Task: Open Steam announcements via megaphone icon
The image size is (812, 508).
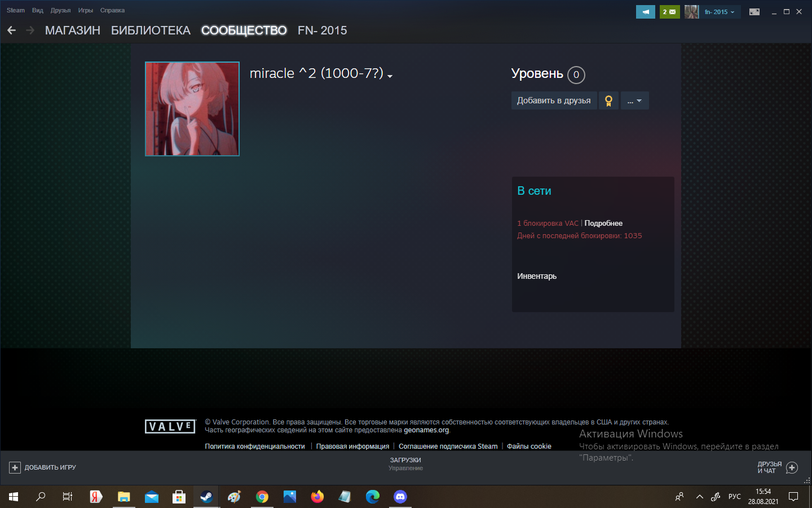Action: click(x=645, y=11)
